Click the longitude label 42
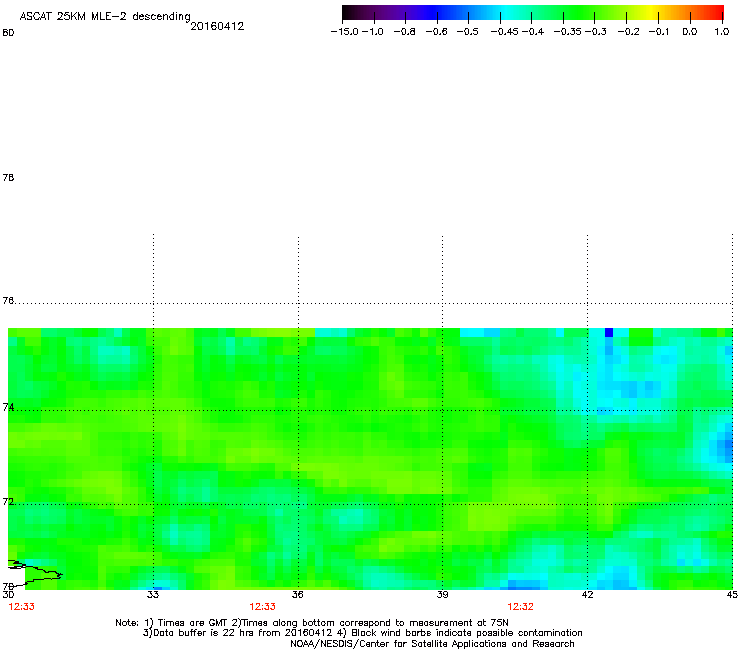Screen dimensions: 740x650 (587, 595)
